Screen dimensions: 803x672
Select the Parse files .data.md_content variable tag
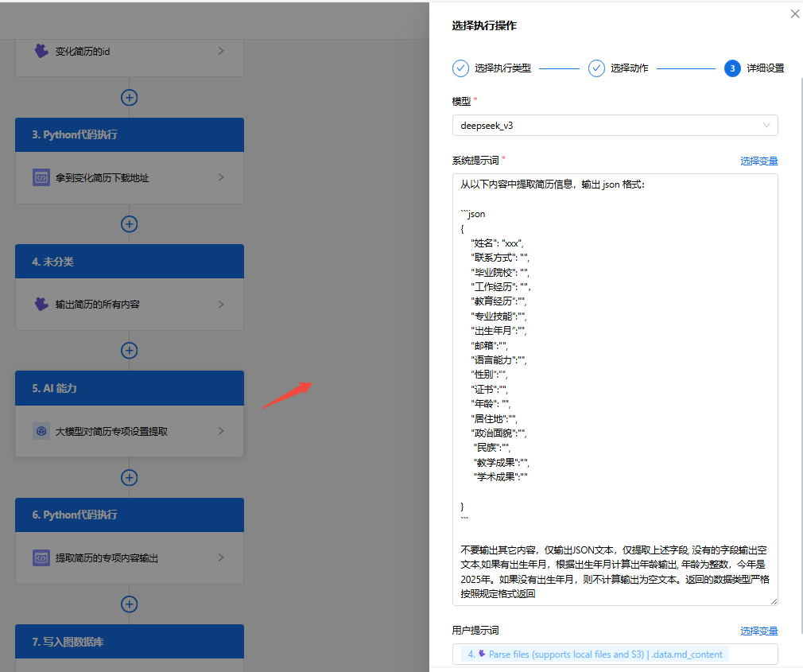point(595,654)
